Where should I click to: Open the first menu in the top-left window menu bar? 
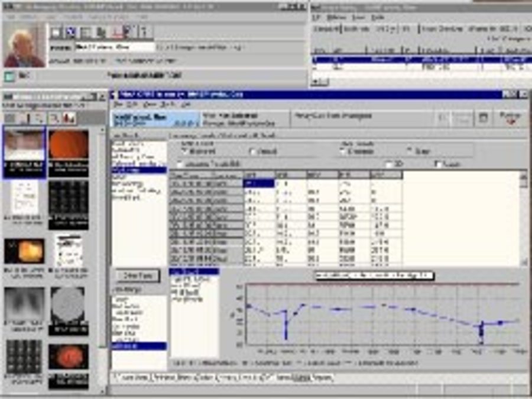pos(10,17)
